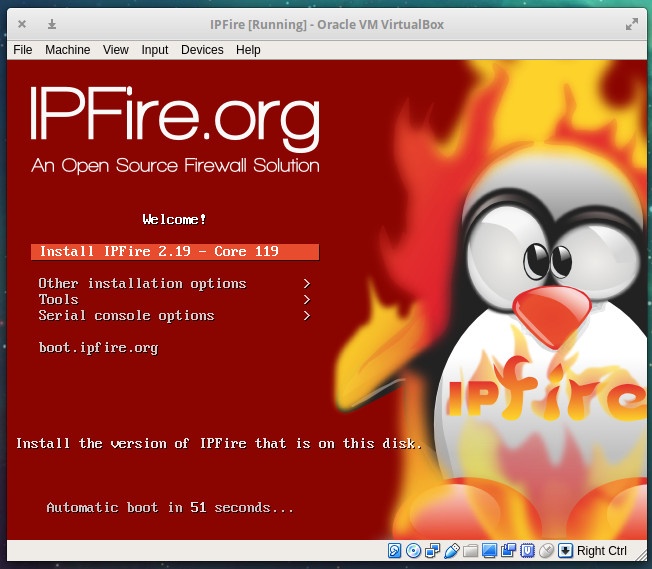The height and width of the screenshot is (569, 652).
Task: Open the View menu
Action: [x=116, y=50]
